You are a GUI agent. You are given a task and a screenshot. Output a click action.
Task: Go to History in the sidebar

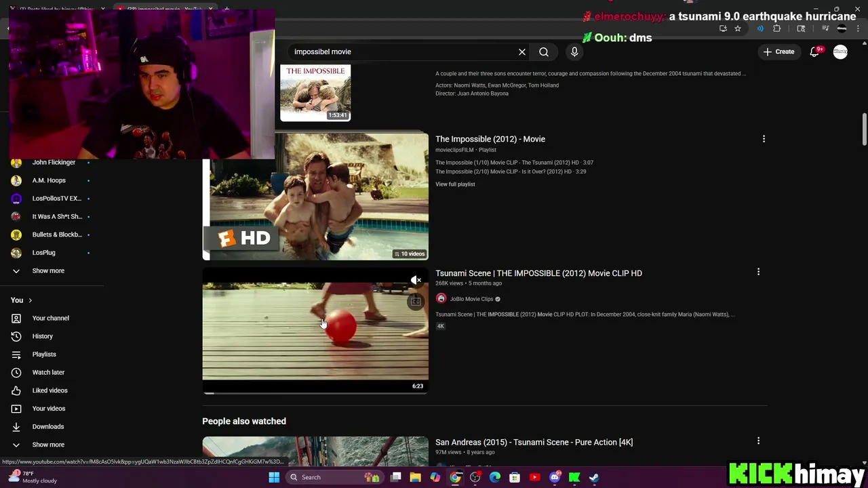click(x=42, y=336)
